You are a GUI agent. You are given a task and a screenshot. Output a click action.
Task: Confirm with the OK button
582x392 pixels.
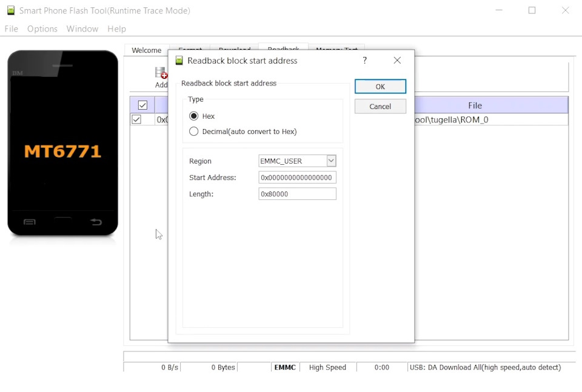click(380, 87)
